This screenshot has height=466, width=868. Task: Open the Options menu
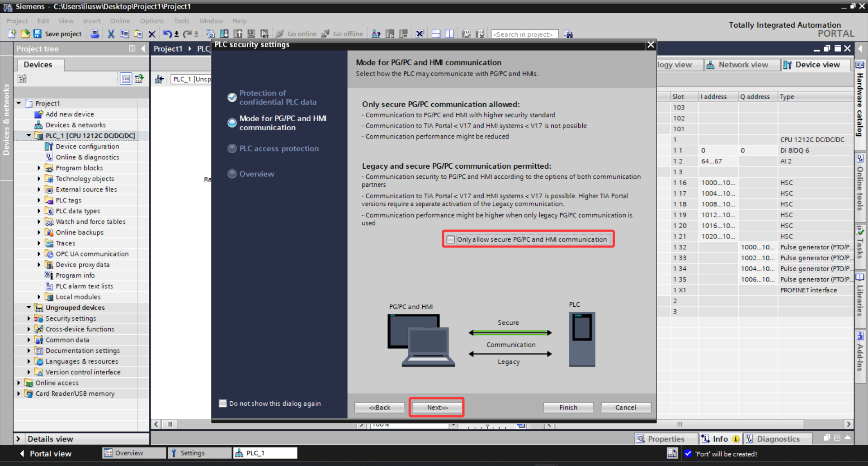point(152,21)
